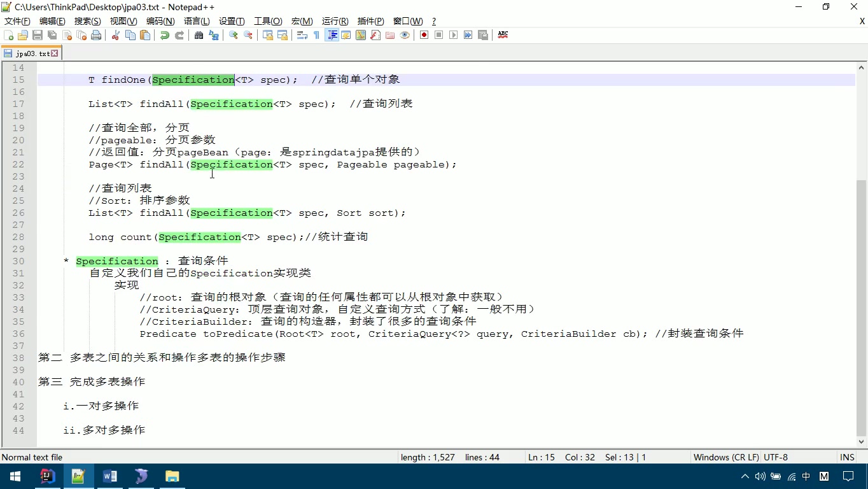868x489 pixels.
Task: Open Find with the binoculars icon
Action: [x=199, y=35]
